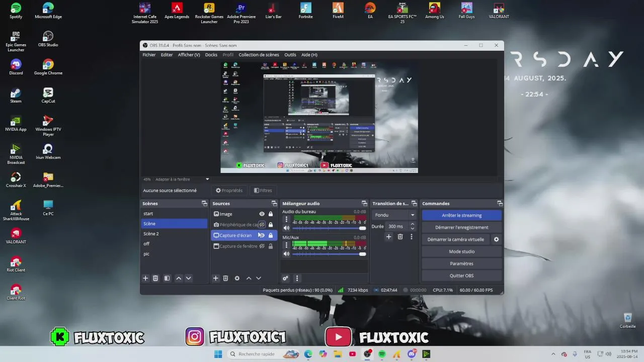Show hidden icons in the system tray
This screenshot has height=362, width=644.
(553, 354)
